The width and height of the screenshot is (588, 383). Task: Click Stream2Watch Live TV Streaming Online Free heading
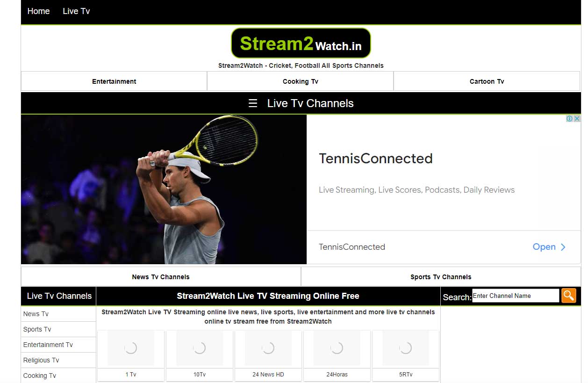coord(268,296)
